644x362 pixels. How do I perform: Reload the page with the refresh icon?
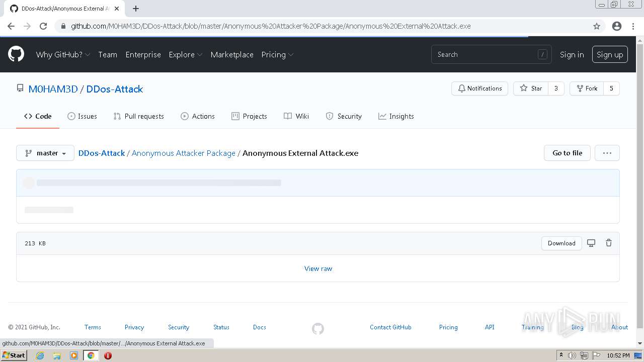tap(43, 26)
